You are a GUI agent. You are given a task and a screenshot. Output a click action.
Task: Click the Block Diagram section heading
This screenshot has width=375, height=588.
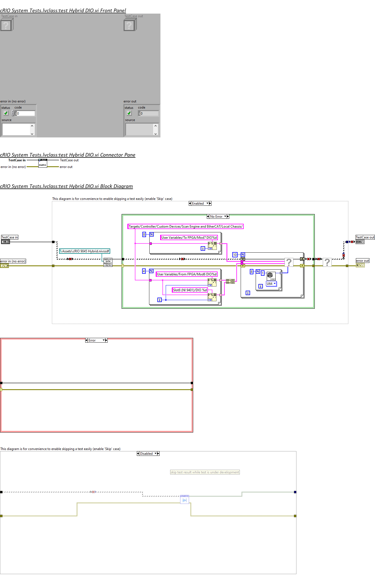[66, 186]
